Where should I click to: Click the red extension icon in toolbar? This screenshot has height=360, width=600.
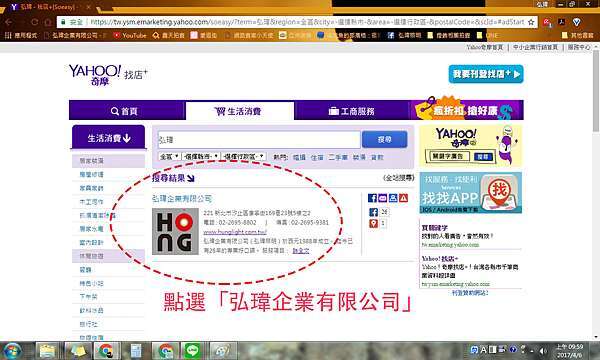547,22
